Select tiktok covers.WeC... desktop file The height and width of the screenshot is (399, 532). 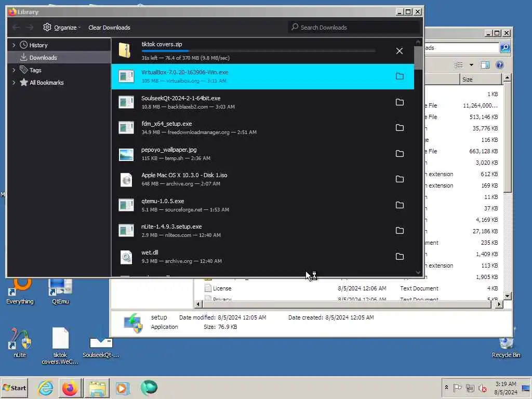[x=60, y=345]
